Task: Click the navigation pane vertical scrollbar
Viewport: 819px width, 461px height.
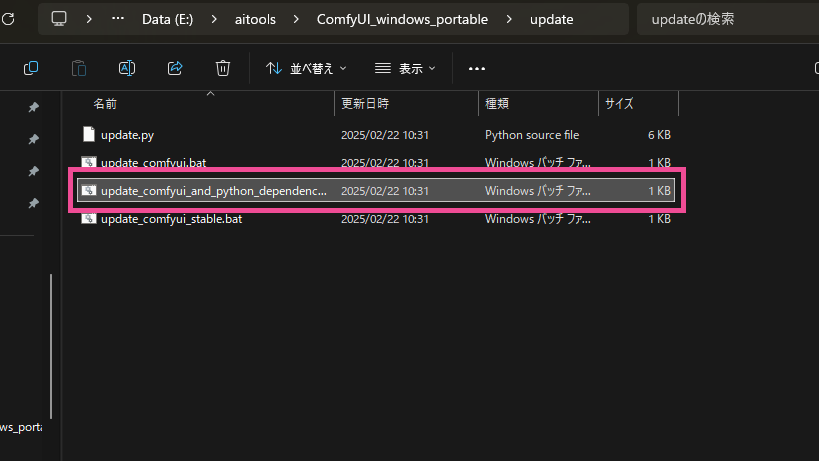Action: (x=51, y=346)
